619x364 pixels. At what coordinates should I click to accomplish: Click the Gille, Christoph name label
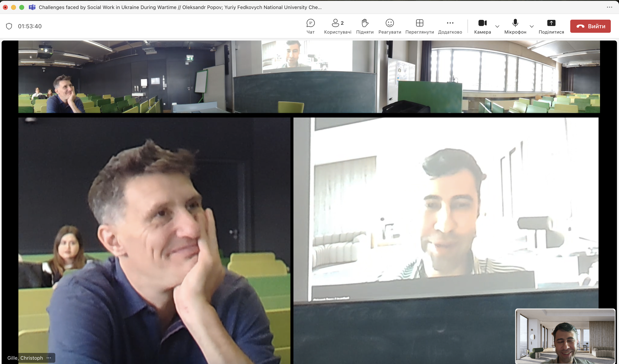25,358
